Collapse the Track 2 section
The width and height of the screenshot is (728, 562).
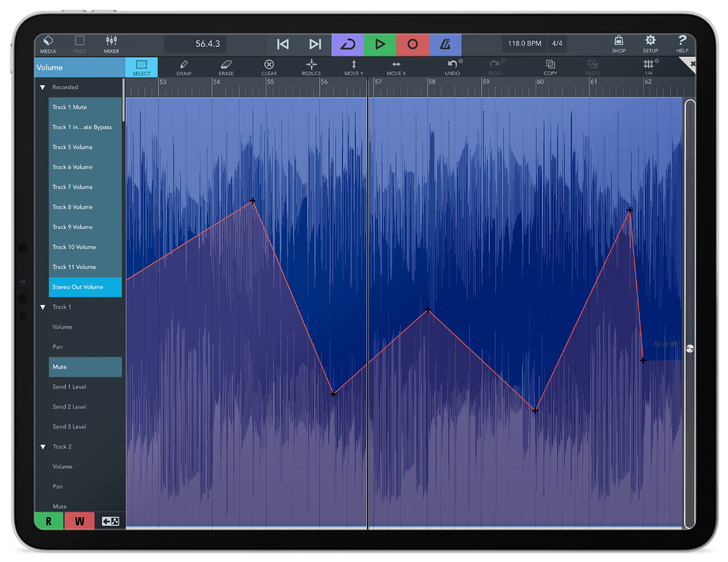42,446
